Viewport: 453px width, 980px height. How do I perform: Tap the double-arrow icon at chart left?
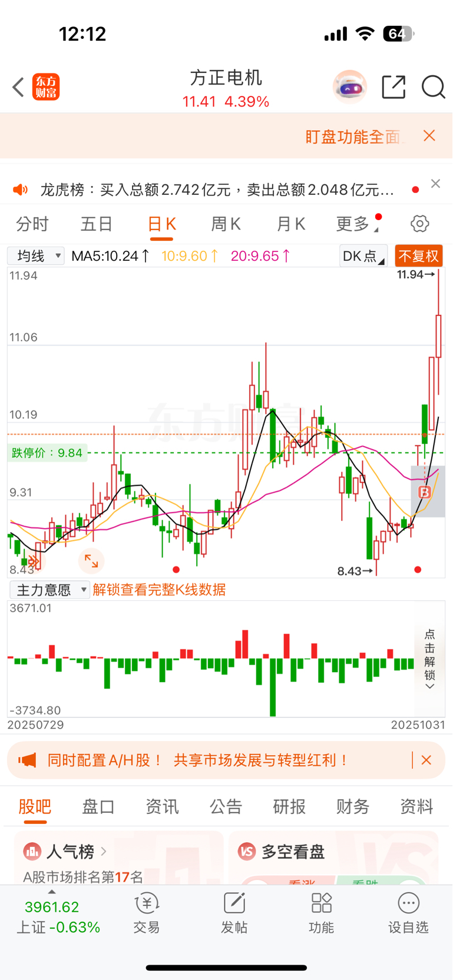34,562
